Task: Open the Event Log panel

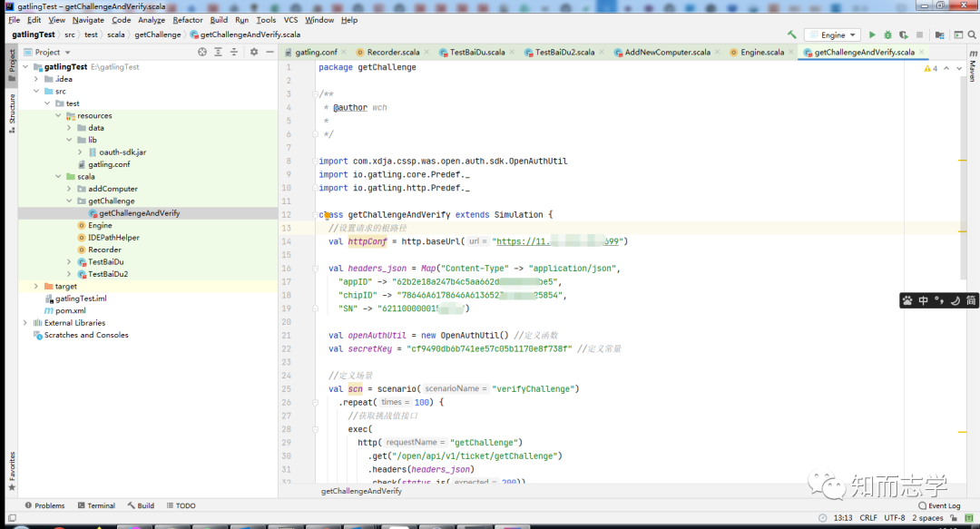Action: (939, 505)
